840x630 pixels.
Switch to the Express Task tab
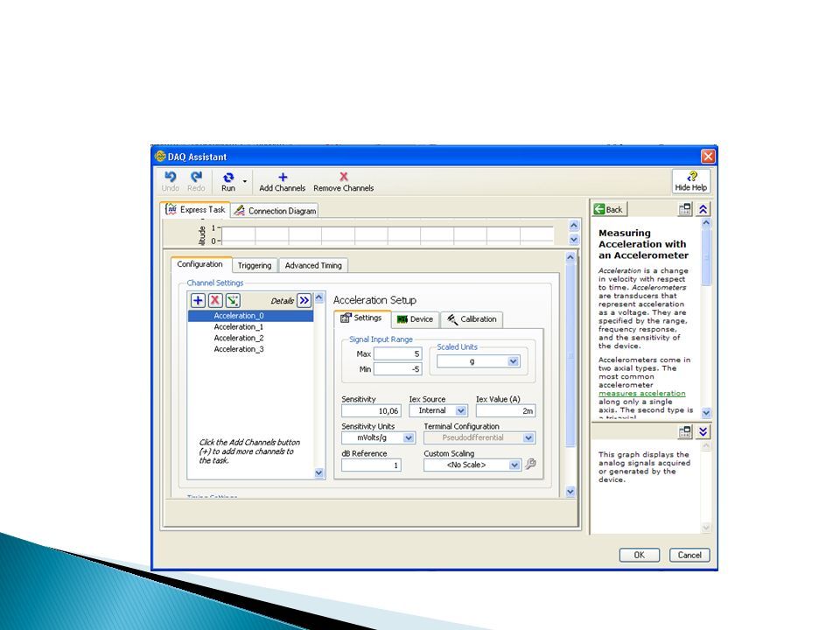click(x=195, y=209)
